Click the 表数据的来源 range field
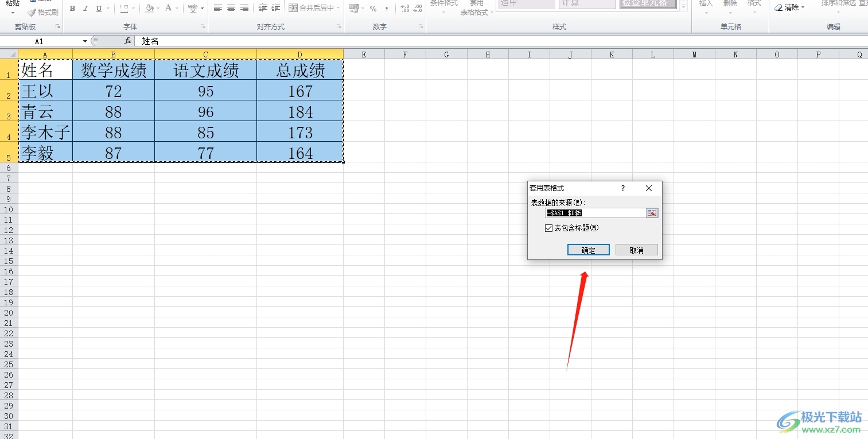This screenshot has height=439, width=868. 595,213
